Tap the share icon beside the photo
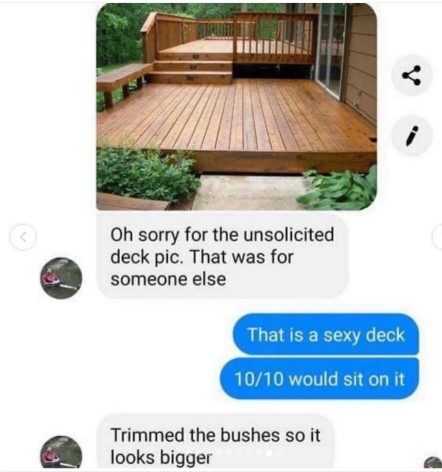The width and height of the screenshot is (442, 472). [x=412, y=75]
